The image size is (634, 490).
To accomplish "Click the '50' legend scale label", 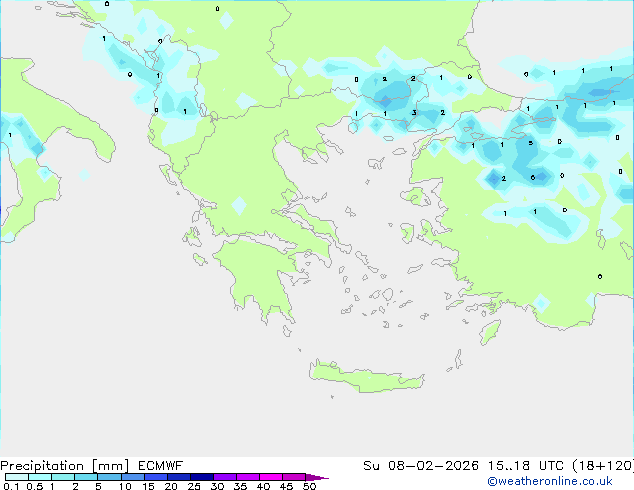I will 309,486.
